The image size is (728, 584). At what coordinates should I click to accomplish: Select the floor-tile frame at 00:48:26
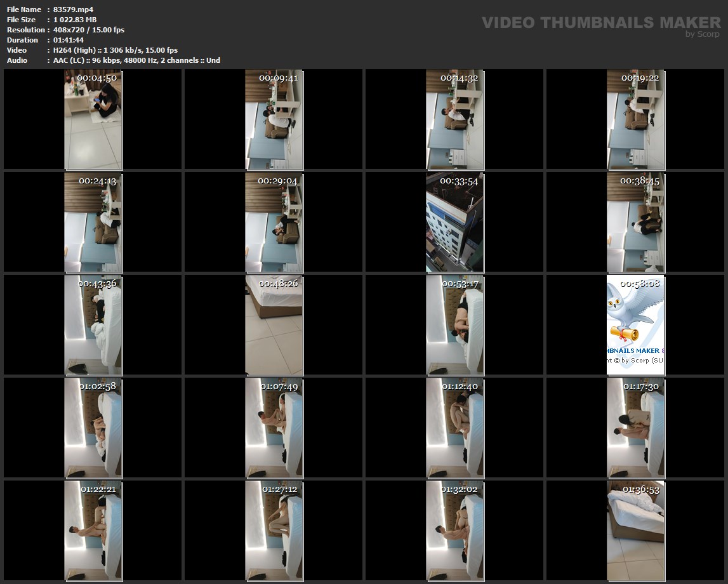(274, 325)
